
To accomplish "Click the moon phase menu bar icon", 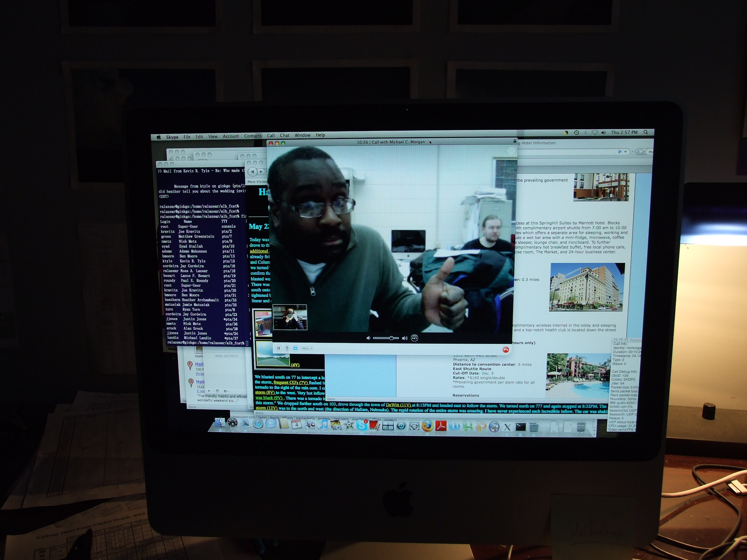I will [566, 133].
